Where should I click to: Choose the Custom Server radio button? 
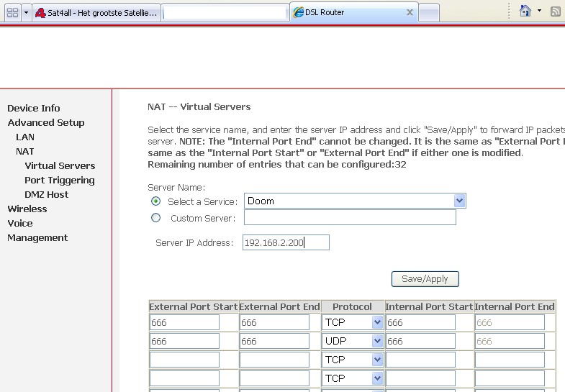[x=155, y=218]
